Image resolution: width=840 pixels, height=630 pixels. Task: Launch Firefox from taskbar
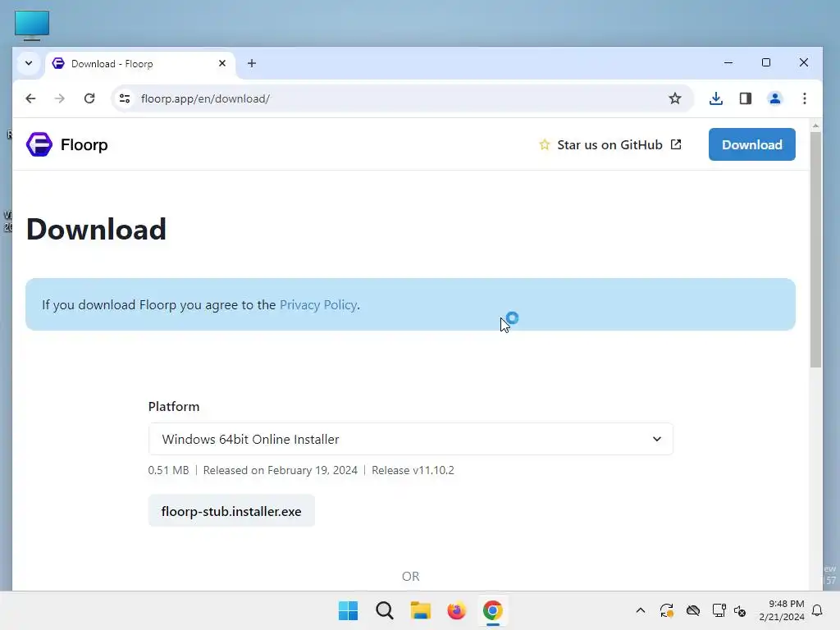456,610
